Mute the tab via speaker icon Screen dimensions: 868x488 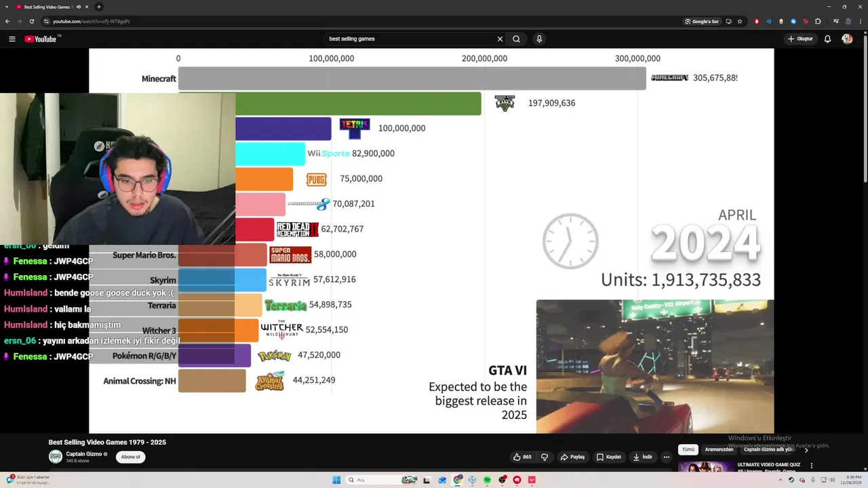[x=79, y=7]
